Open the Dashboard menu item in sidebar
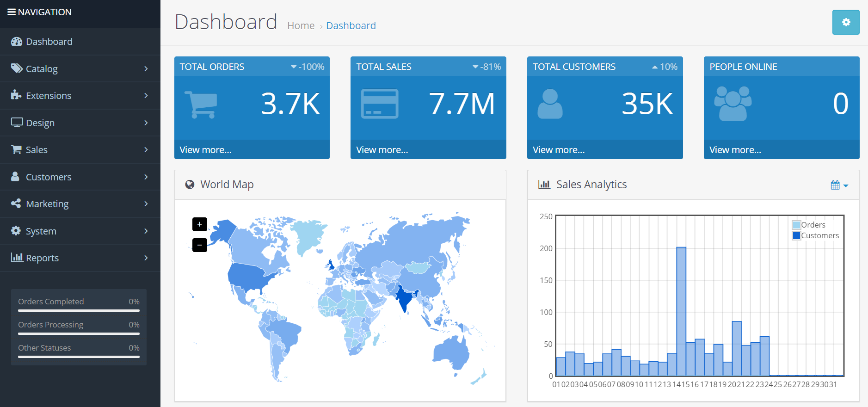 49,42
